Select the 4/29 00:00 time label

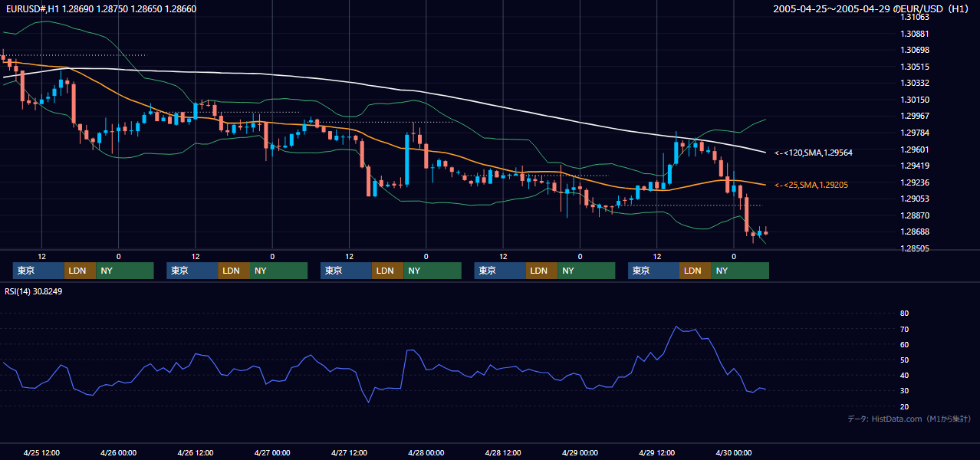coord(580,452)
